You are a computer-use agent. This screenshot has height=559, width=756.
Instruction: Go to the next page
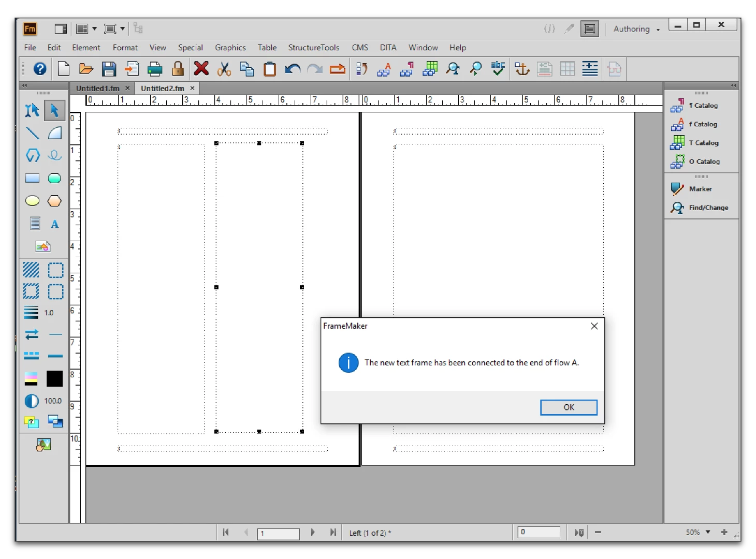click(313, 532)
